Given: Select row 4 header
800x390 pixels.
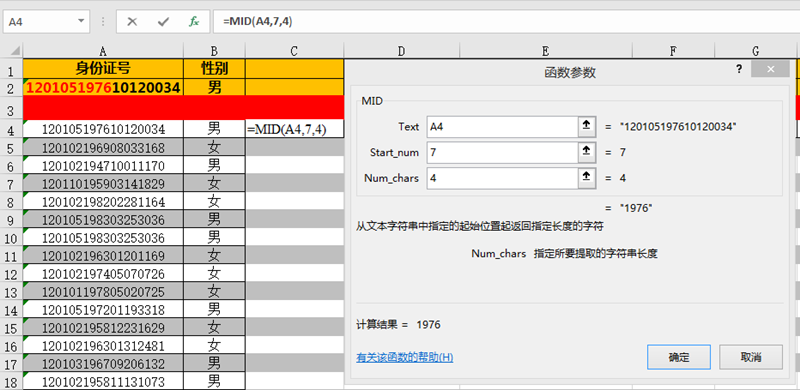Looking at the screenshot, I should pos(12,130).
